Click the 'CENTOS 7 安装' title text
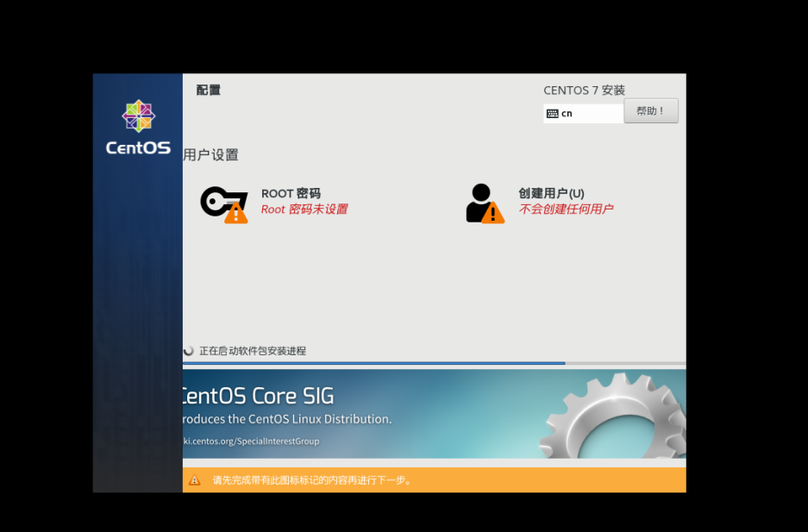 pyautogui.click(x=585, y=91)
